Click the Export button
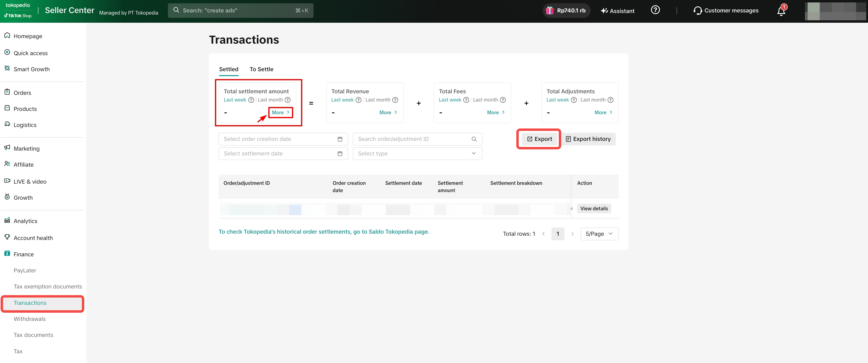Viewport: 868px width, 363px height. coord(539,139)
